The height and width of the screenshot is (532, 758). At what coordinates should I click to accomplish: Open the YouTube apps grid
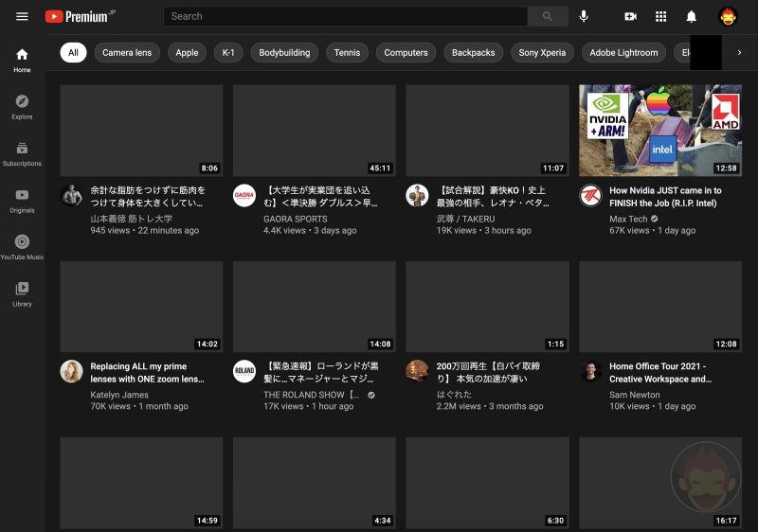click(660, 16)
